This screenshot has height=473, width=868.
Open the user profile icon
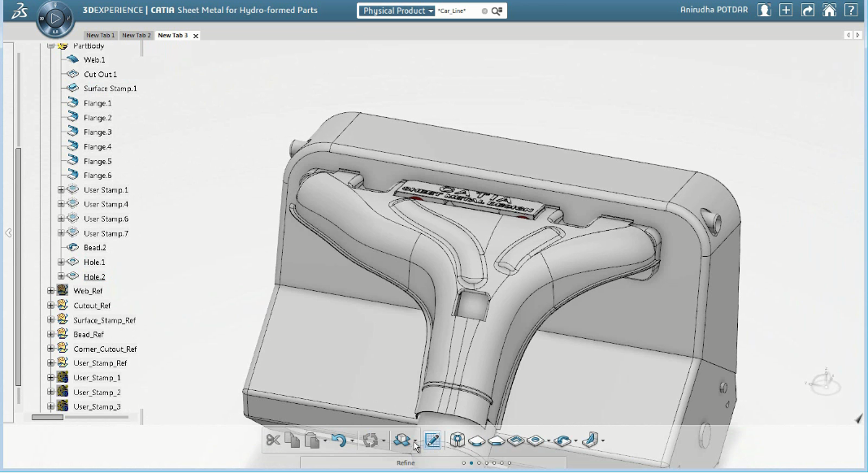[764, 11]
